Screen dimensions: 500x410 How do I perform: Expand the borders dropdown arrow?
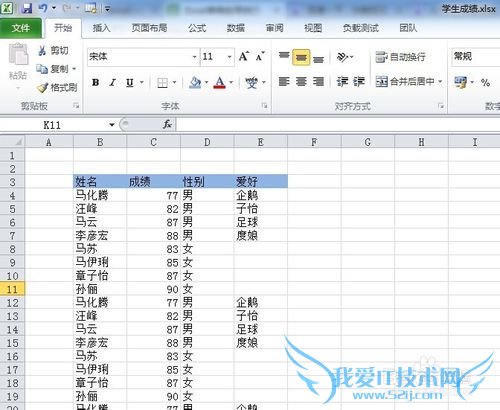pyautogui.click(x=174, y=82)
